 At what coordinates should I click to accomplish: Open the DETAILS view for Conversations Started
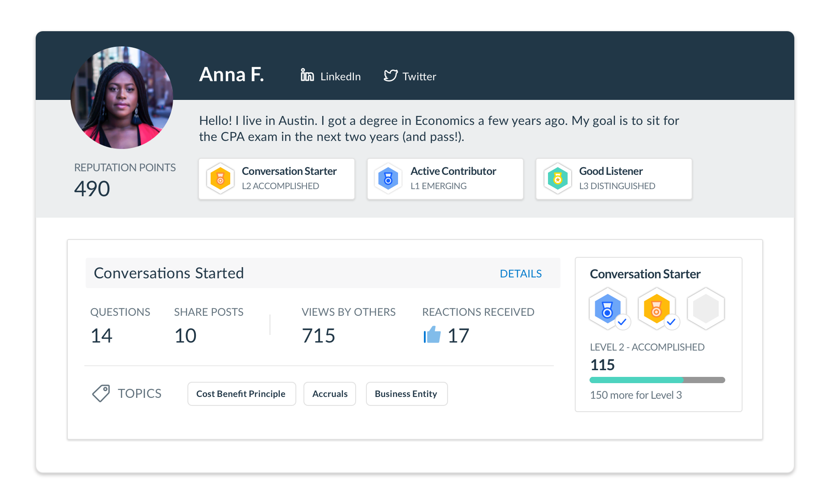point(521,273)
